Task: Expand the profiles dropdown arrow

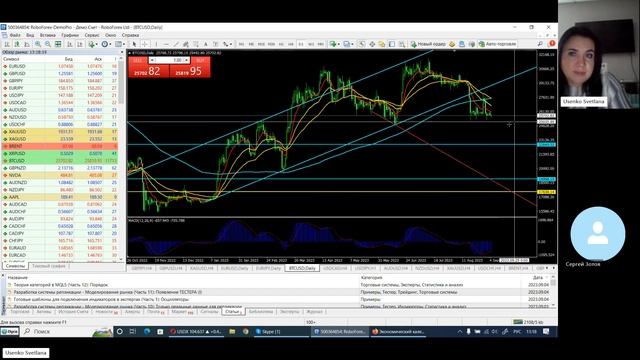Action: (x=352, y=44)
